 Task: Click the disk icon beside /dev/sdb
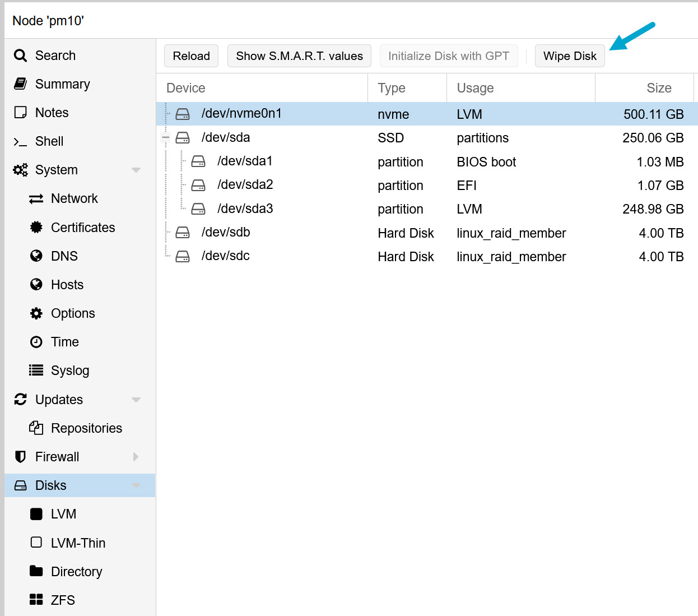tap(183, 233)
